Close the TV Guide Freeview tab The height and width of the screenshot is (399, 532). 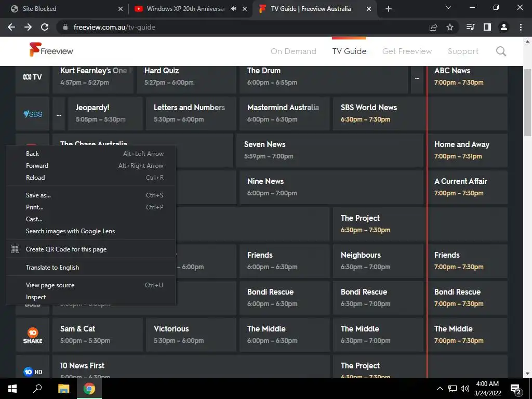[x=369, y=9]
